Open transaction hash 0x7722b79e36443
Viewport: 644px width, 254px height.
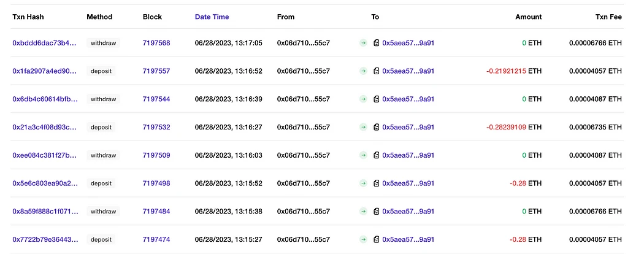(45, 239)
